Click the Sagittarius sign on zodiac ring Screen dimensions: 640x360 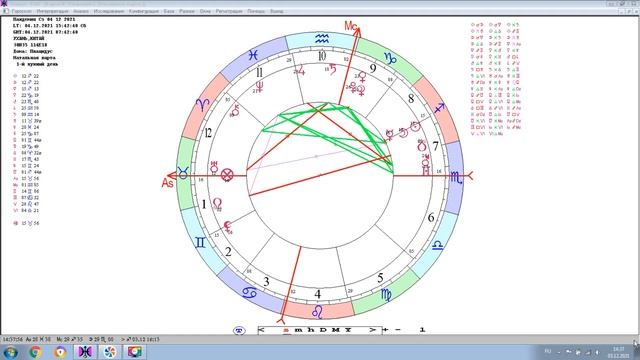pos(439,108)
